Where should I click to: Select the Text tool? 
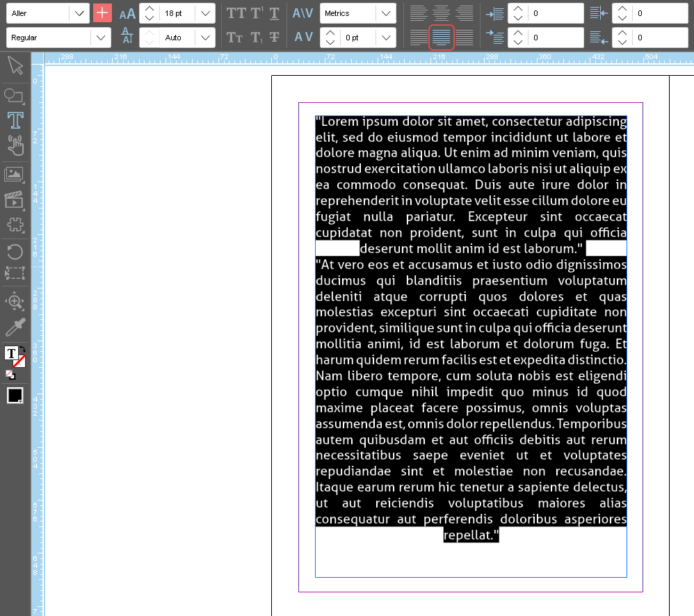[x=15, y=120]
